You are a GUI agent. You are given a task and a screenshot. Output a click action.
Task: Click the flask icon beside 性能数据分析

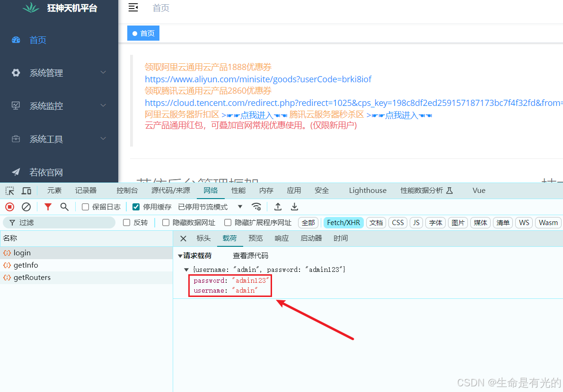(x=449, y=191)
